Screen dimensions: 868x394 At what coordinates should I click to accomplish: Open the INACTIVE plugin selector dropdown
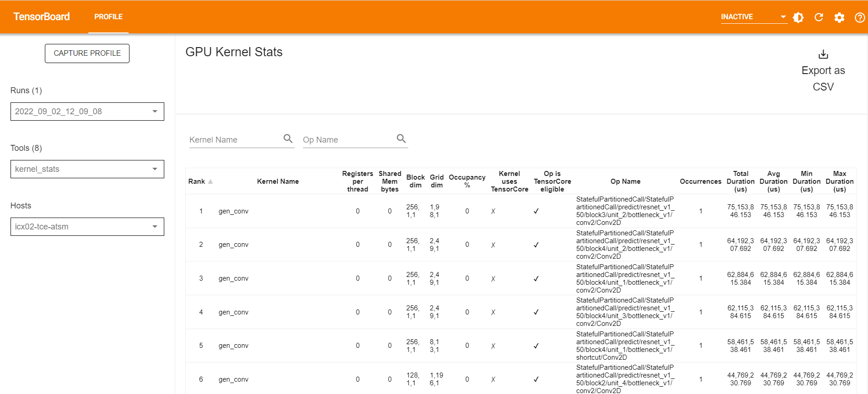[x=753, y=17]
